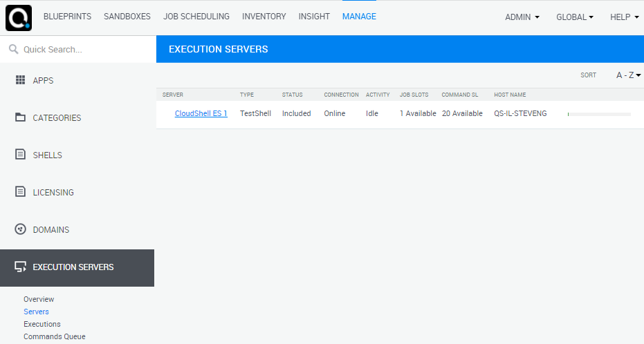Expand the Global domain dropdown
This screenshot has width=644, height=344.
click(575, 17)
